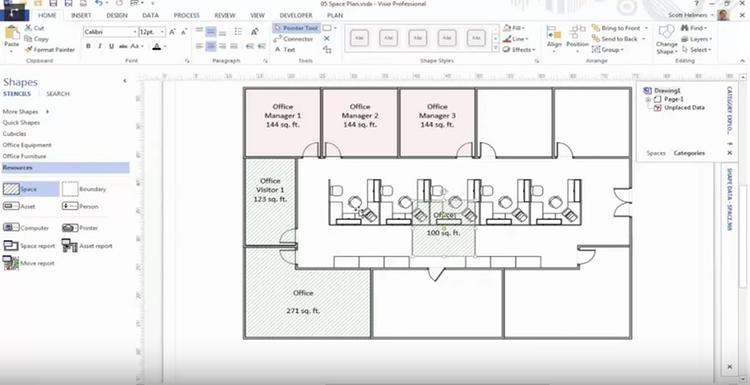Click the Undo arrow in Quick Access toolbar
This screenshot has width=750, height=385.
click(x=98, y=3)
